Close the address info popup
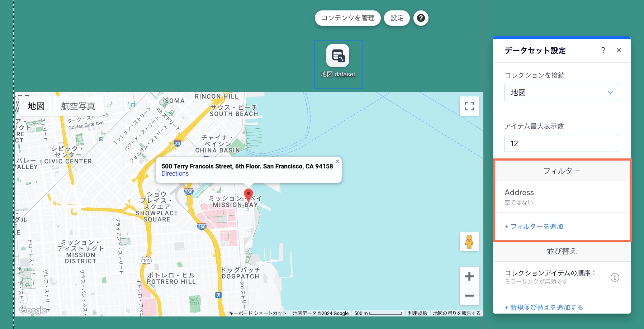This screenshot has height=329, width=644. tap(337, 161)
